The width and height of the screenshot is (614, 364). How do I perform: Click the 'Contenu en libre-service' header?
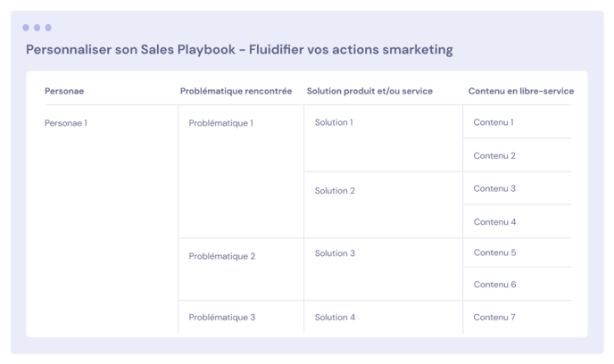[521, 91]
